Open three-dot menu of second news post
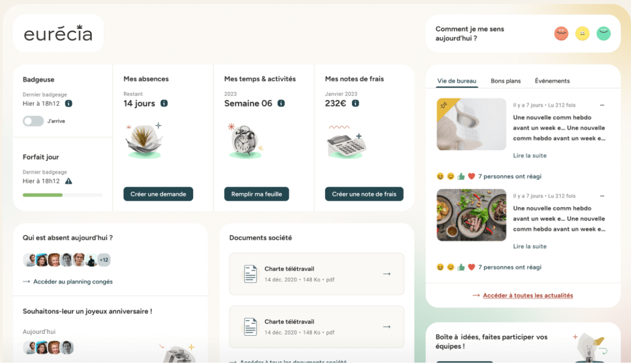The width and height of the screenshot is (631, 364). point(601,196)
